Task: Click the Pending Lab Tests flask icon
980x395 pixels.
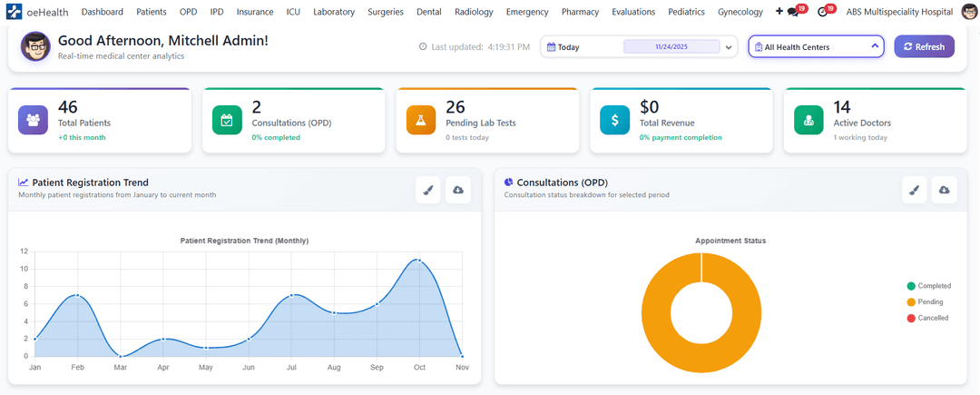Action: tap(421, 120)
